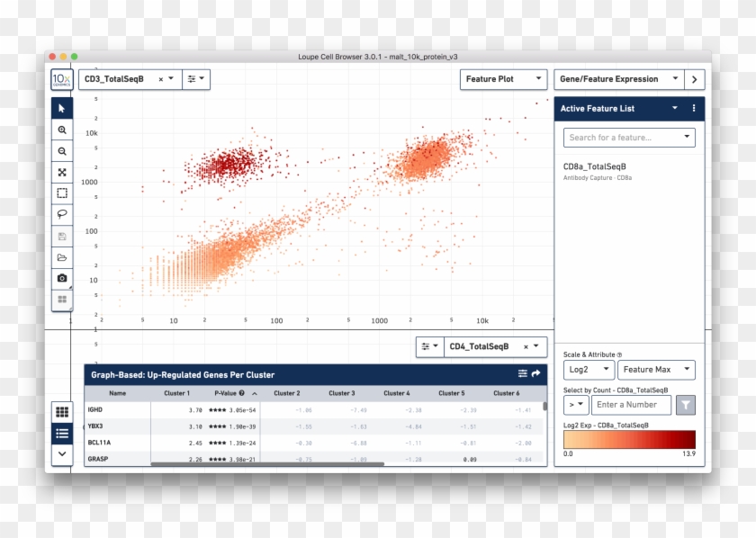Open the Feature Max attribute dropdown
This screenshot has height=538, width=756.
pos(655,370)
